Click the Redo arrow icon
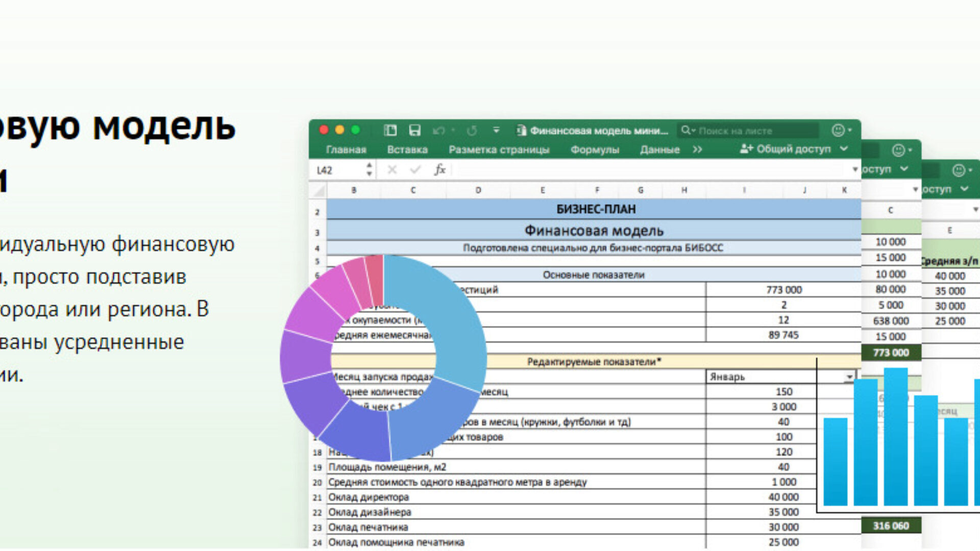 coord(472,131)
